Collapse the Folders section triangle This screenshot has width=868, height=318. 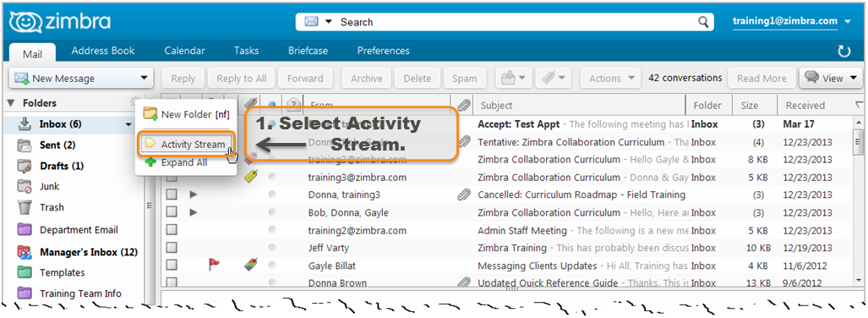[x=10, y=103]
